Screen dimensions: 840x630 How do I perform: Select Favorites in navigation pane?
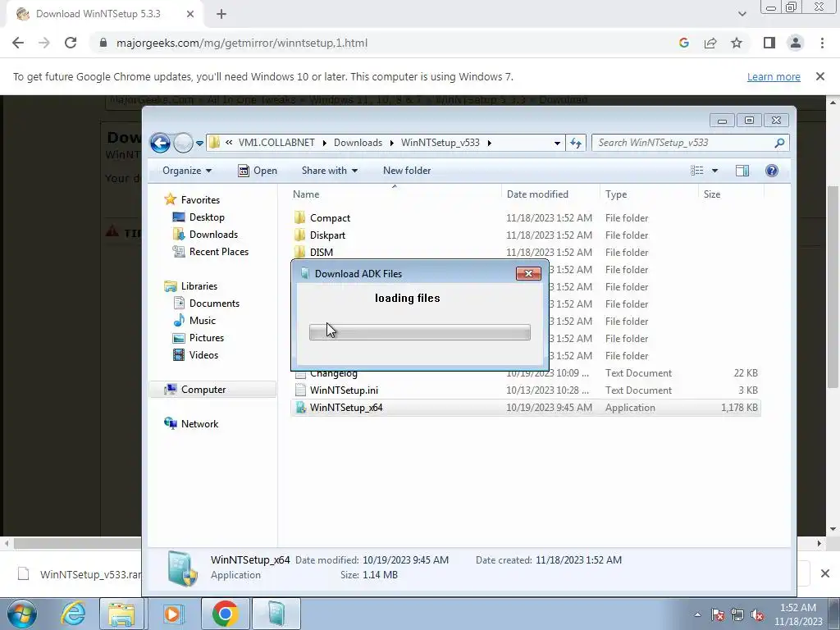pos(200,200)
